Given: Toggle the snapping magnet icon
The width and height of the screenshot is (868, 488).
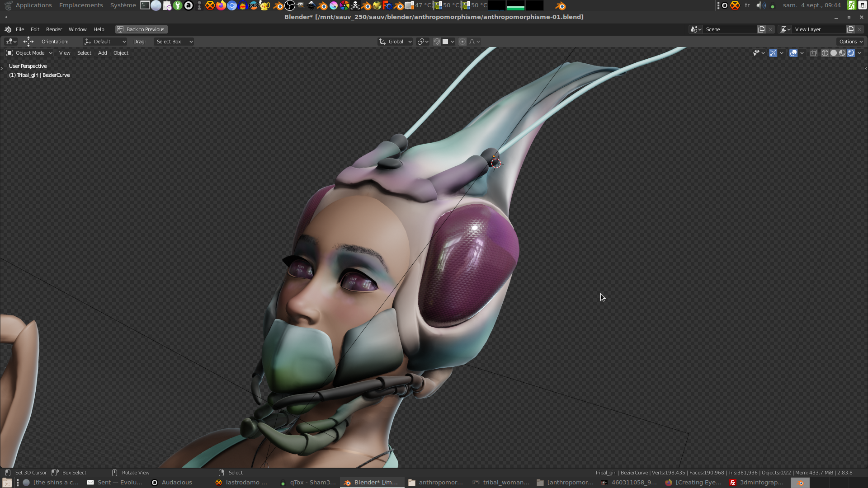Looking at the screenshot, I should point(437,42).
